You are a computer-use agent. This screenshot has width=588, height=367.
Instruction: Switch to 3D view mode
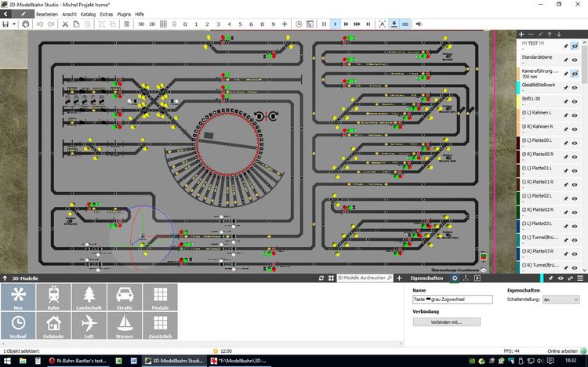(x=141, y=24)
